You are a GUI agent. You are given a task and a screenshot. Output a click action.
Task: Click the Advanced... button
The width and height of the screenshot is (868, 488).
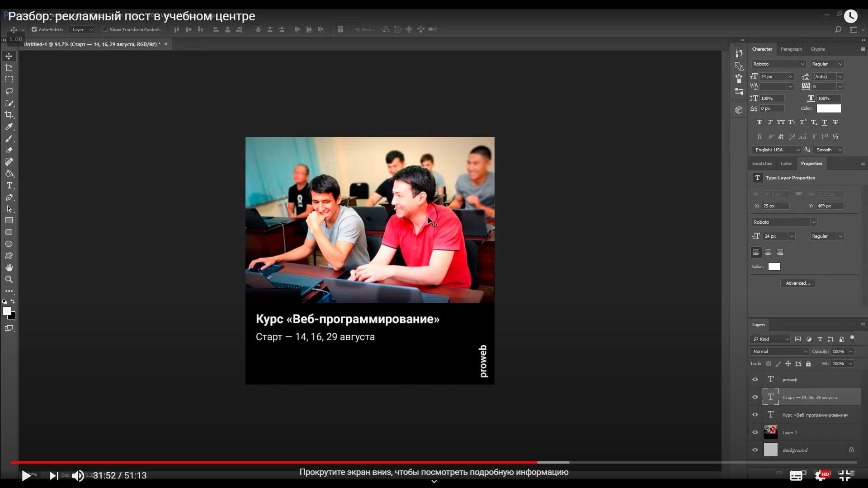[x=798, y=283]
